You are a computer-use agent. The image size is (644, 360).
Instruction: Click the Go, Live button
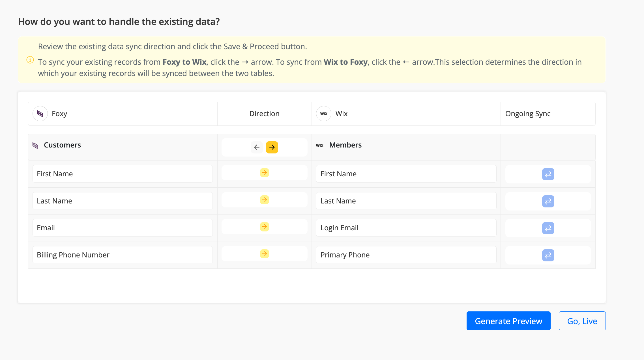coord(582,321)
